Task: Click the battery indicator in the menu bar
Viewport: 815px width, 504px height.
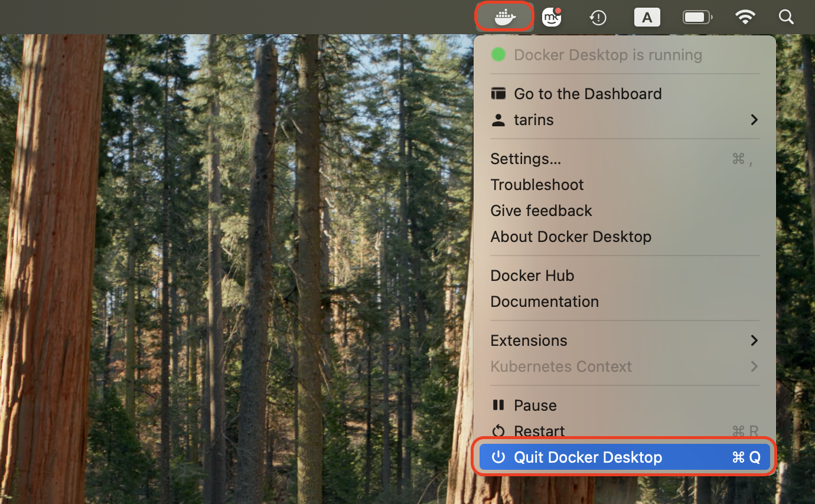Action: [x=697, y=17]
